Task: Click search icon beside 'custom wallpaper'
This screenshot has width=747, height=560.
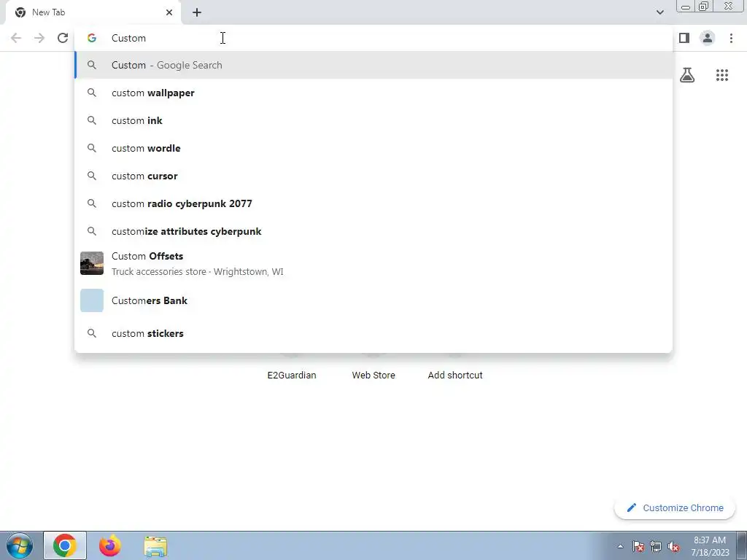Action: click(92, 93)
